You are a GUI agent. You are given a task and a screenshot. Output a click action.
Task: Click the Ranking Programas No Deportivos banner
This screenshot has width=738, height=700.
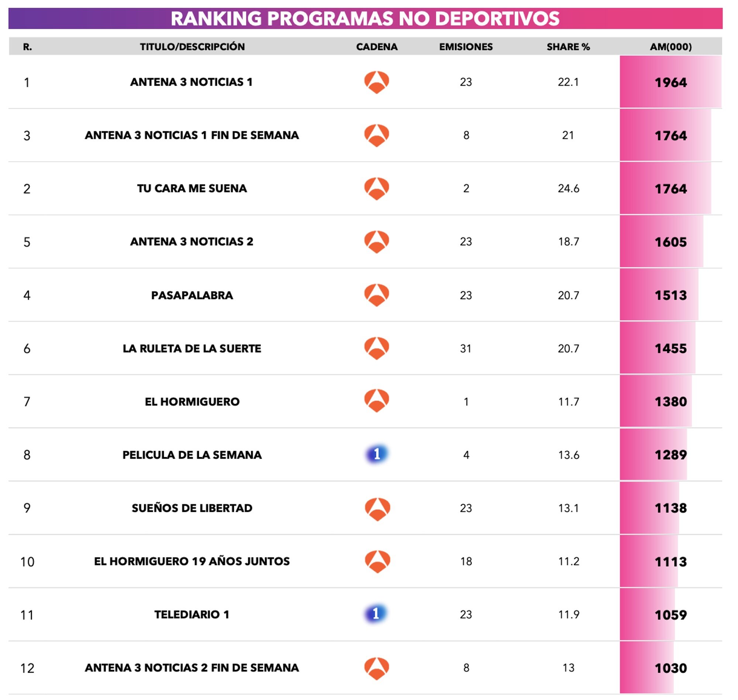coord(365,18)
